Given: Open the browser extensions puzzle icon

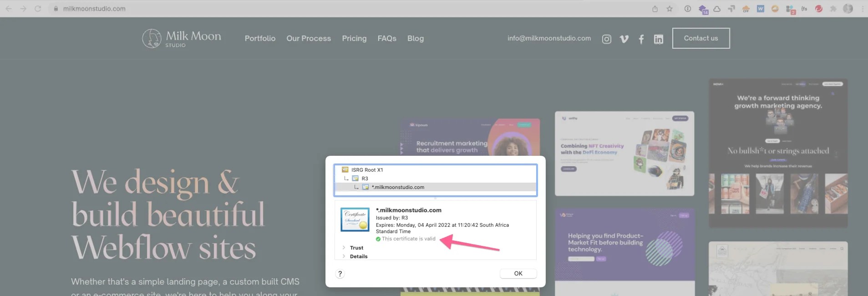Looking at the screenshot, I should pyautogui.click(x=833, y=9).
